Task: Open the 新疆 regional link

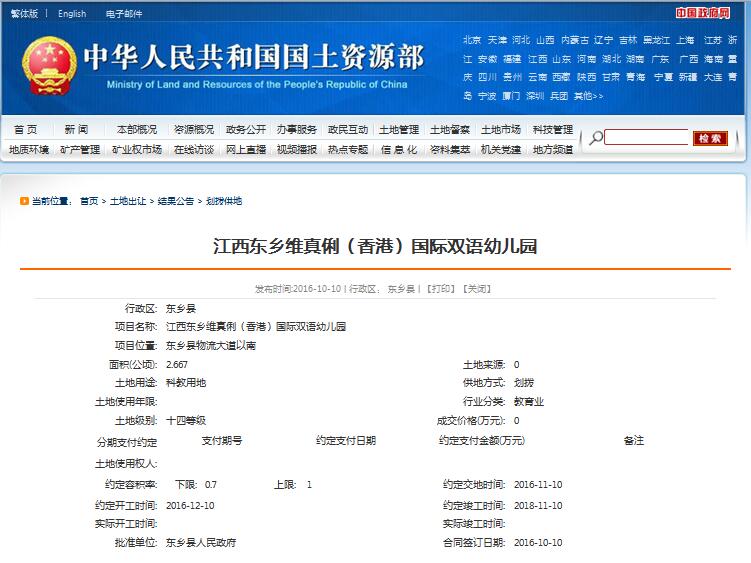Action: point(688,77)
